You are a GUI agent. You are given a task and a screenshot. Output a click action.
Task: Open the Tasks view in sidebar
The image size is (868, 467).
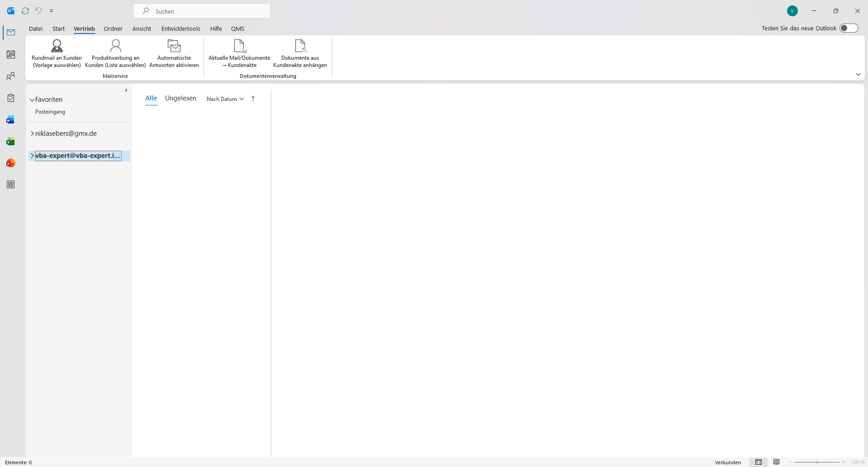pos(11,98)
